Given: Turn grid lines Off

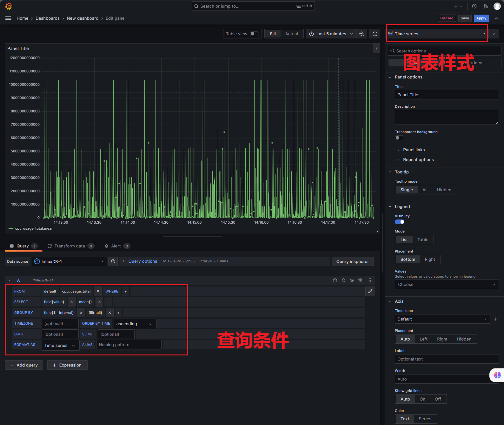Looking at the screenshot, I should pos(438,399).
